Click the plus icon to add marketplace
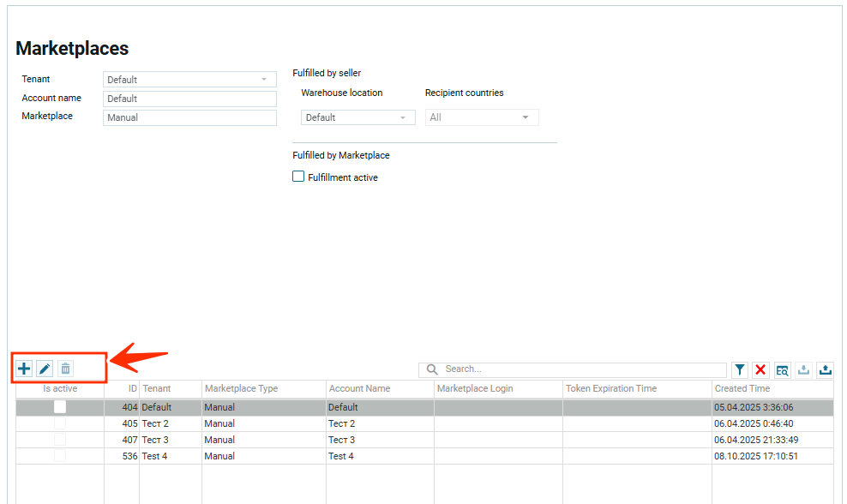This screenshot has height=504, width=847. 24,369
